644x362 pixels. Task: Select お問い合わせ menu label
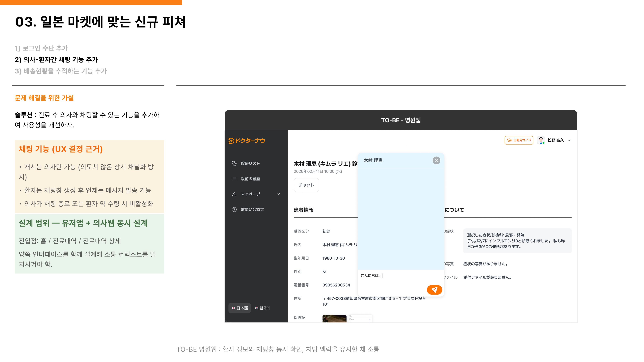point(252,210)
